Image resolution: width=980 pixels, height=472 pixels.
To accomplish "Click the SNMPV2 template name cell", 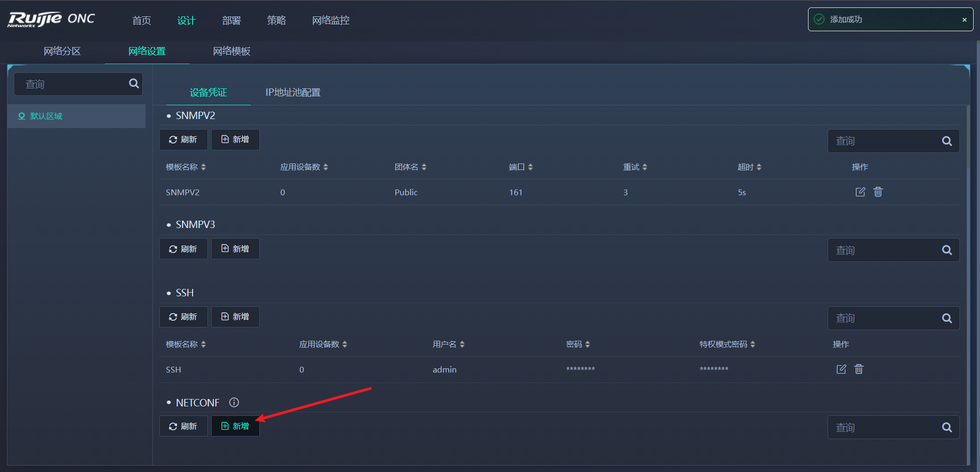I will tap(183, 193).
